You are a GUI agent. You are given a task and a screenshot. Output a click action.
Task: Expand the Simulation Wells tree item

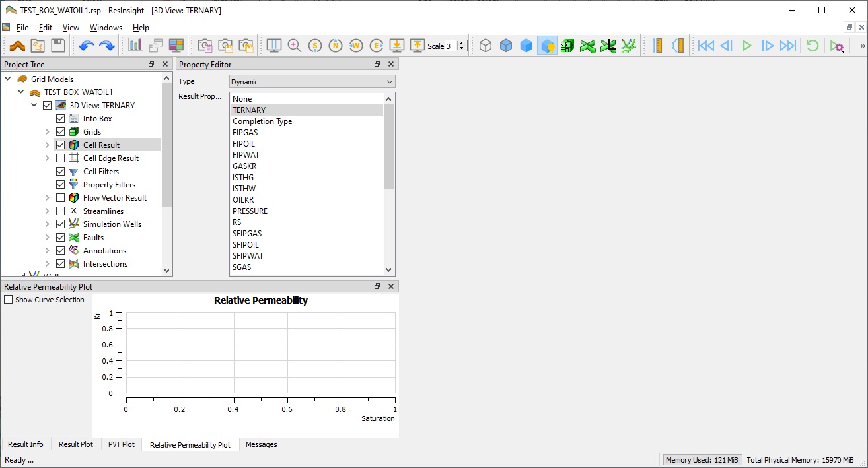point(46,224)
